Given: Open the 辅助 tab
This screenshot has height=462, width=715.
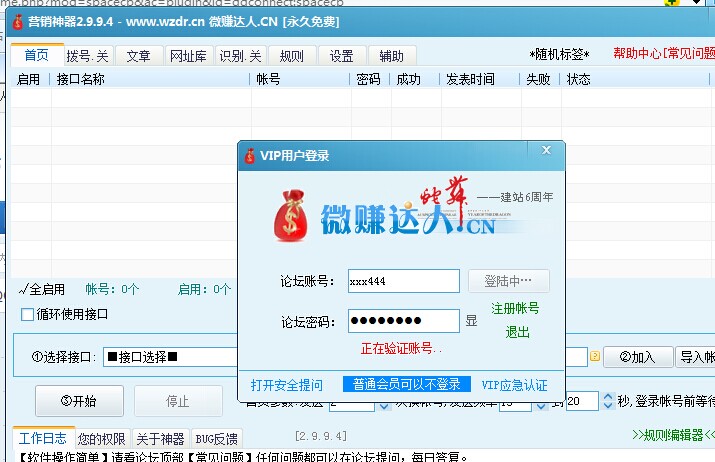Looking at the screenshot, I should point(392,56).
